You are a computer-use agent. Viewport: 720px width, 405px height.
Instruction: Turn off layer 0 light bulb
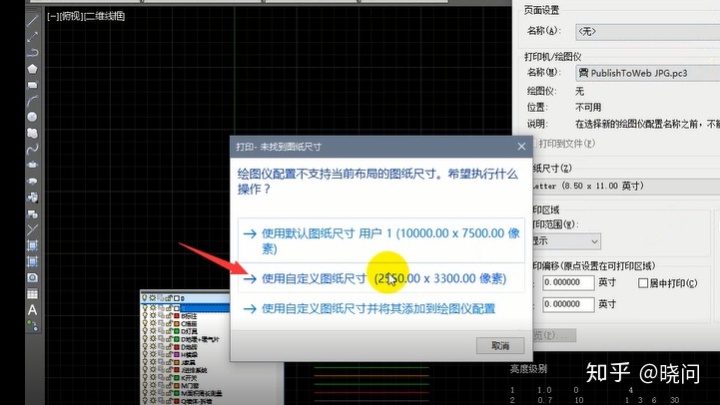pos(145,298)
